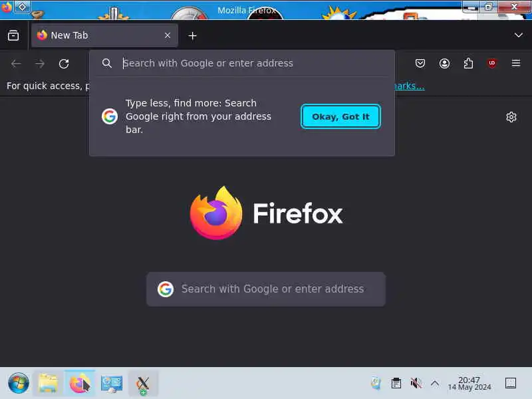Open the Extensions puzzle icon
Screen dimensions: 532x399
(468, 63)
